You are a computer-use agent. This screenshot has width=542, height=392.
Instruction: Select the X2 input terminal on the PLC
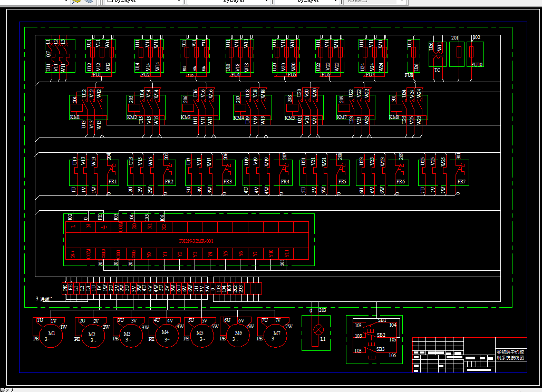(164, 227)
